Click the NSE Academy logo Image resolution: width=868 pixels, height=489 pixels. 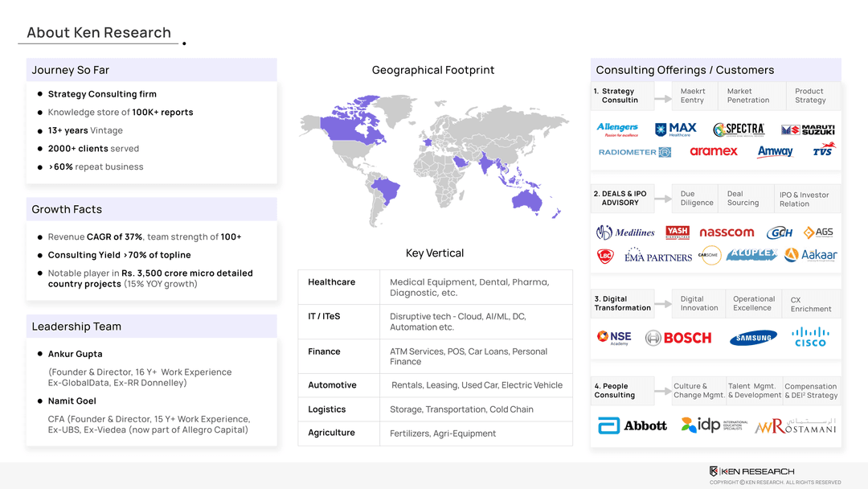(614, 338)
